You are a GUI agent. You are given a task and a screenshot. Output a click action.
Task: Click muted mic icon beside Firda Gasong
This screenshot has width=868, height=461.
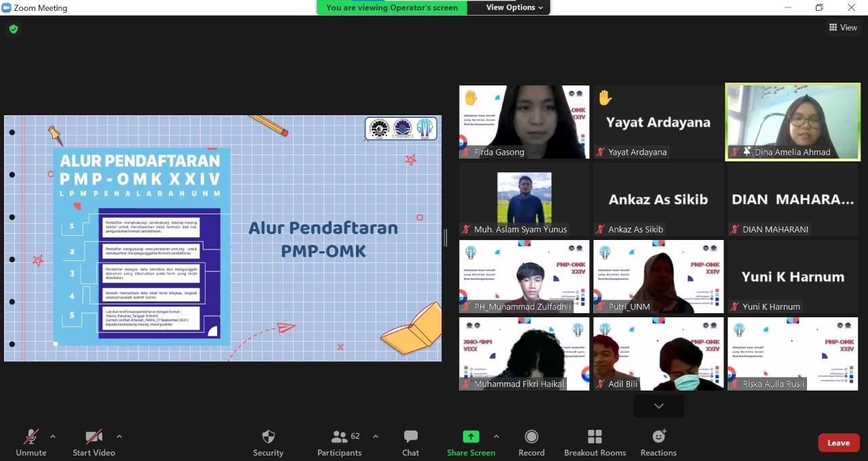pyautogui.click(x=466, y=153)
